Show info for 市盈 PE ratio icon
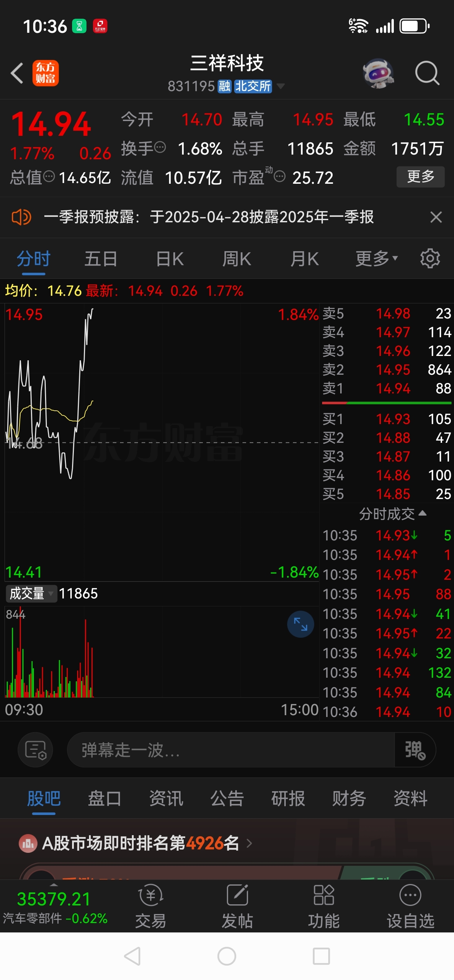 click(280, 177)
